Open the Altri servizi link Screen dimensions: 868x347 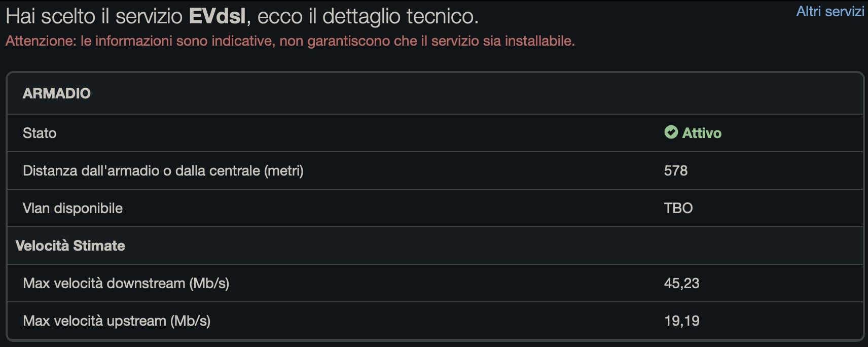pos(830,12)
